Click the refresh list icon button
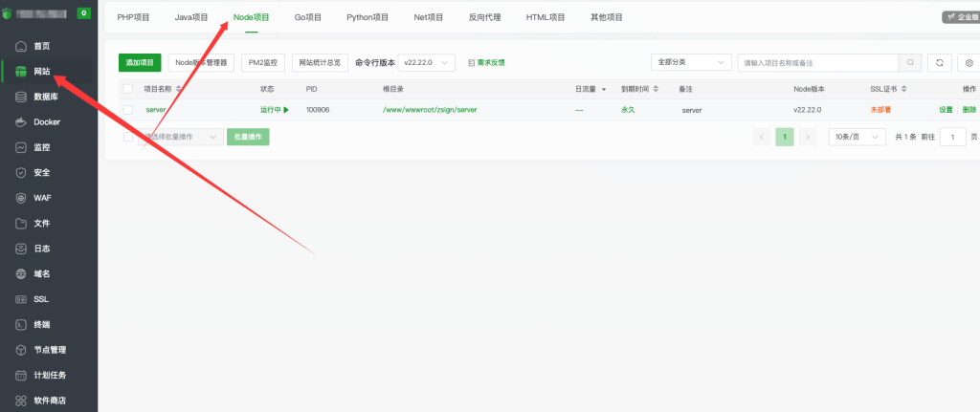The height and width of the screenshot is (412, 980). coord(940,62)
